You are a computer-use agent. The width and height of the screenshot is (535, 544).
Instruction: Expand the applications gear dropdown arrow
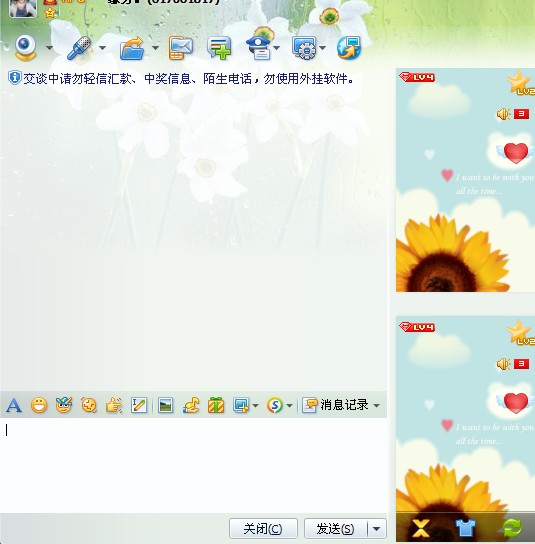[322, 48]
